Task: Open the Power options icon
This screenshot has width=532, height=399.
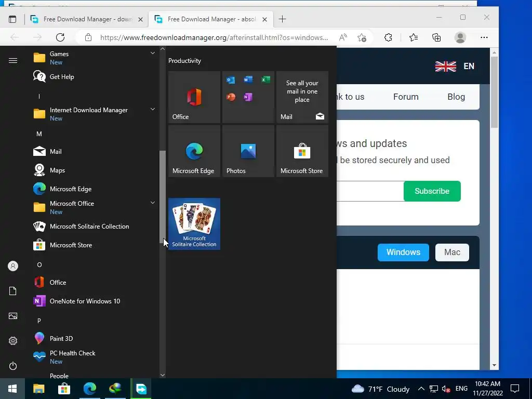Action: point(13,366)
